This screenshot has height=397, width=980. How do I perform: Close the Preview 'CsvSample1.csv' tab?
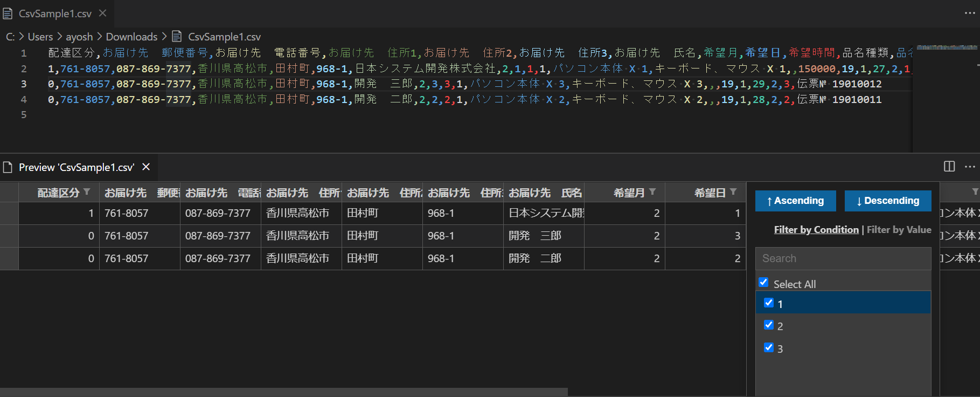tap(146, 167)
